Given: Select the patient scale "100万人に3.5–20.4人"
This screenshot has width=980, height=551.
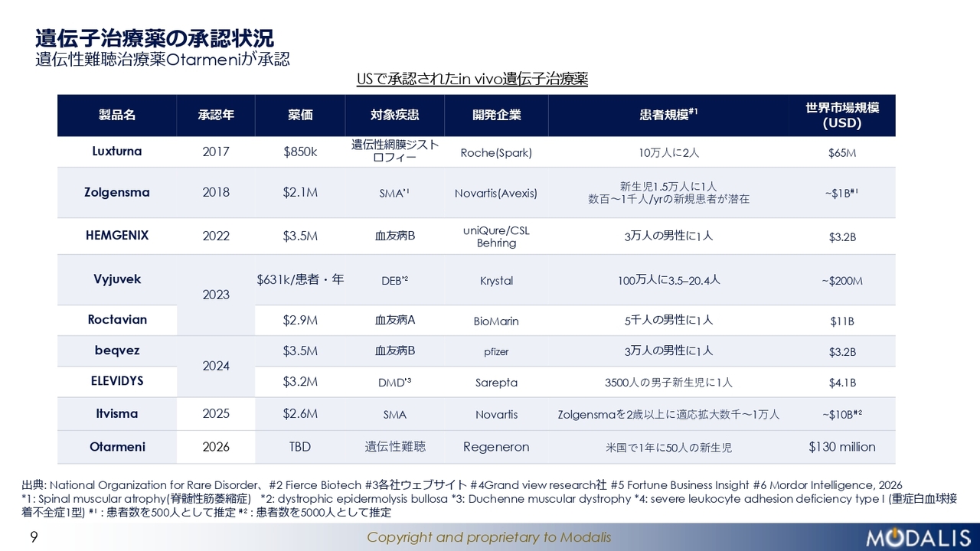Looking at the screenshot, I should click(668, 281).
